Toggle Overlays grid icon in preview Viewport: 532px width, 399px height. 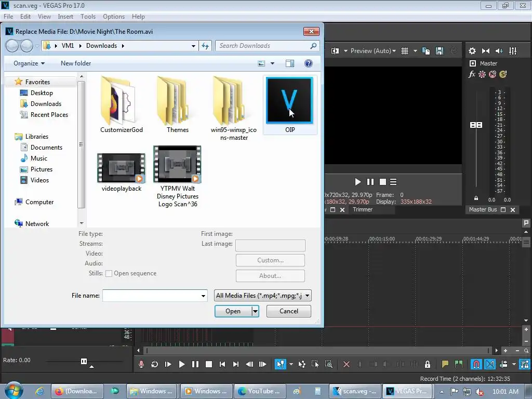coord(404,51)
